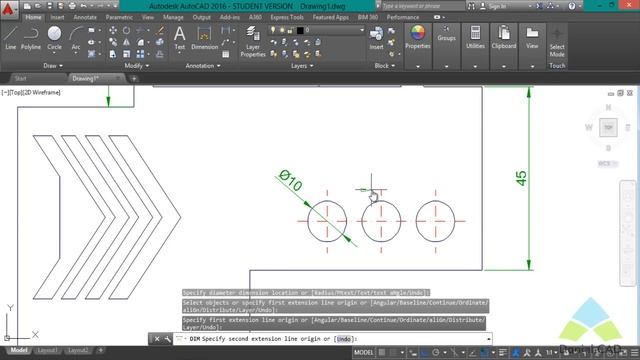Viewport: 640px width, 360px height.
Task: Click the Rotate tool in Modify panel
Action: (x=127, y=30)
